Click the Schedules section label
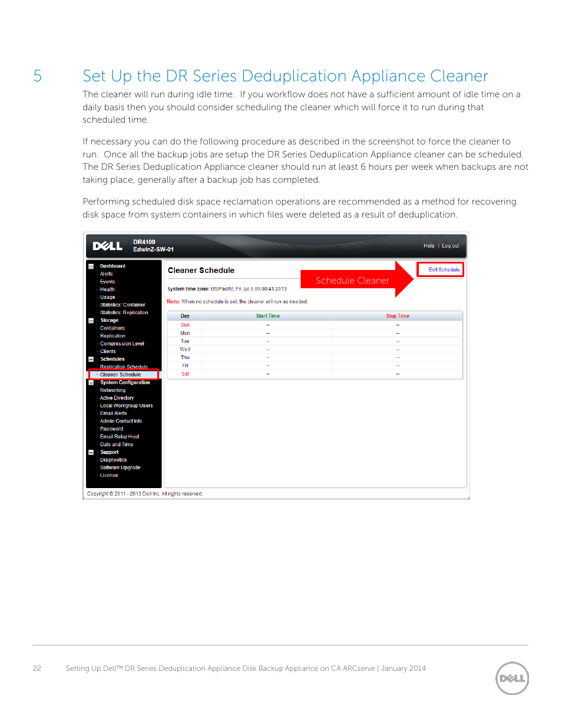Image resolution: width=562 pixels, height=728 pixels. point(112,359)
